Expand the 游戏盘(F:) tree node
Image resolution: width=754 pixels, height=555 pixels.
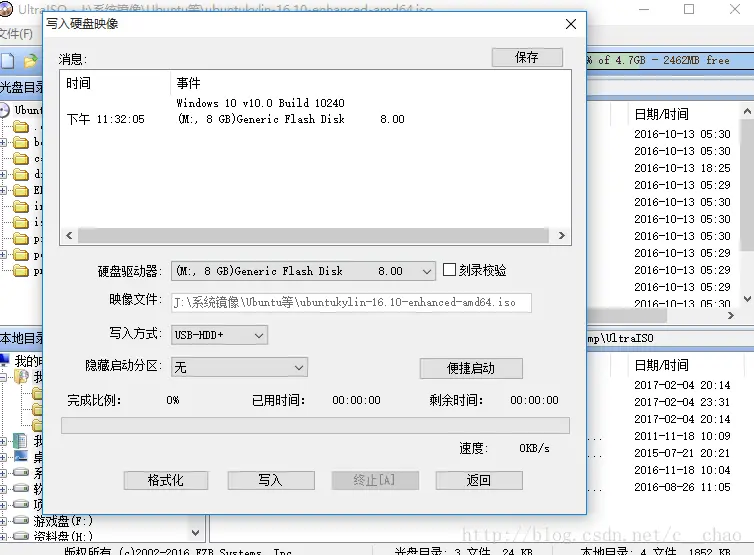point(3,521)
